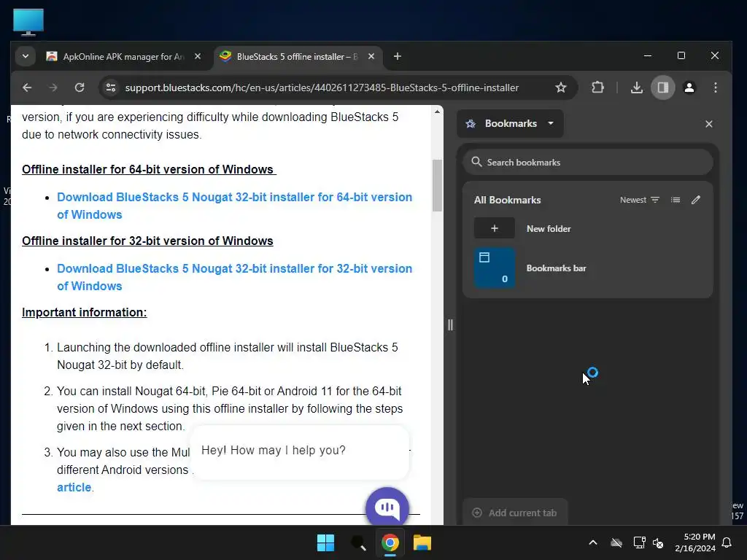Click the page vertical scrollbar thumb
Viewport: 747px width, 560px height.
tap(437, 186)
